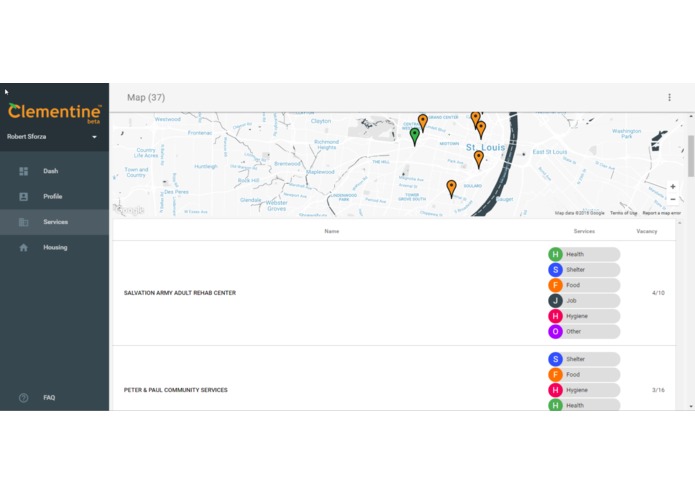Image resolution: width=695 pixels, height=494 pixels.
Task: Click the page vertical scrollbar thumb
Action: [x=691, y=156]
